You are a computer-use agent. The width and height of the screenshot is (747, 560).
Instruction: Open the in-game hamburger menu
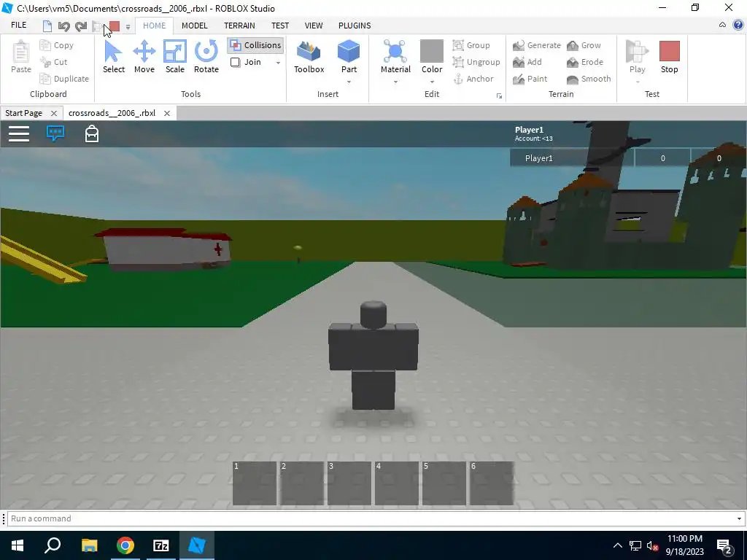19,134
